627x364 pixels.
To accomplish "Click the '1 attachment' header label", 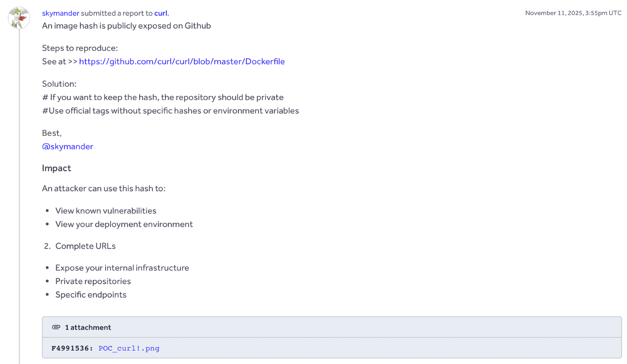I will 88,327.
